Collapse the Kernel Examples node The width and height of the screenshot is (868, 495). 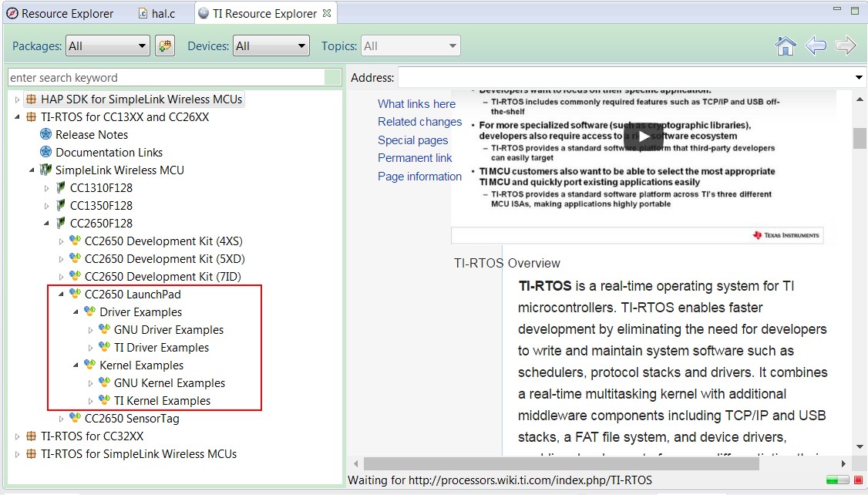pyautogui.click(x=76, y=365)
